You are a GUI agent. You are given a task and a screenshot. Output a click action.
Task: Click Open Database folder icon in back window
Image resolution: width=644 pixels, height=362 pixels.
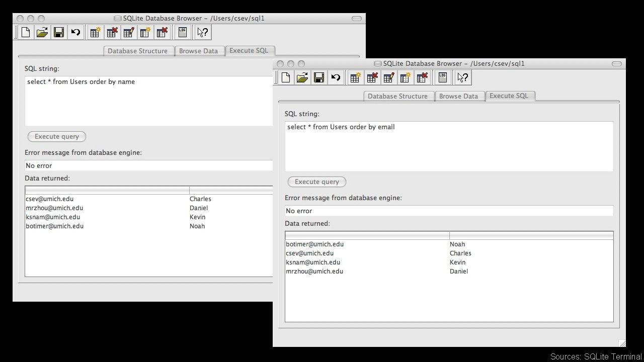point(42,33)
